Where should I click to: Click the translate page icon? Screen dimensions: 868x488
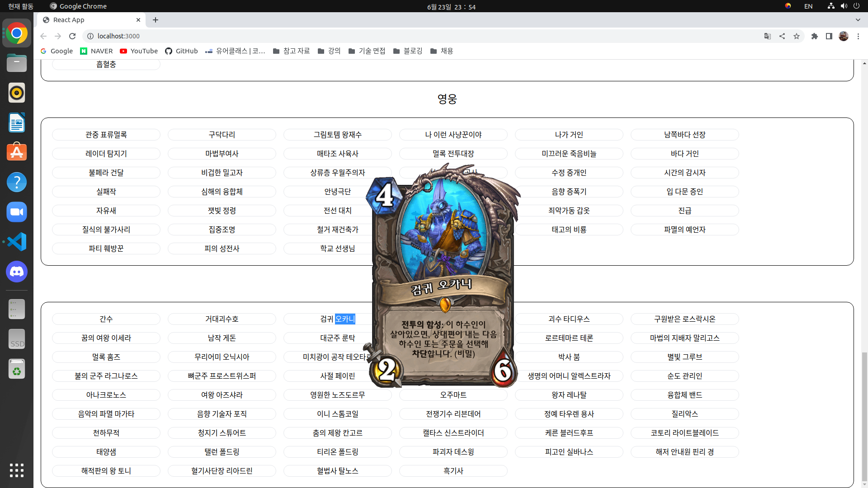tap(768, 36)
